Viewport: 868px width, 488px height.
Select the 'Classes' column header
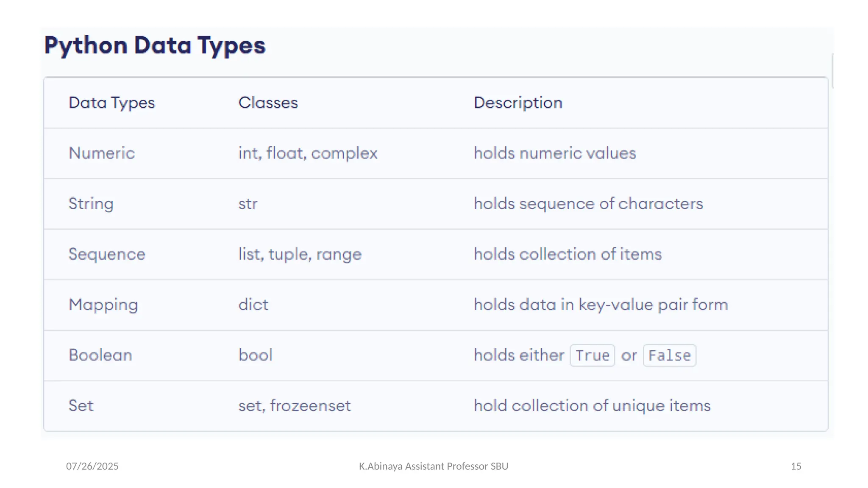[x=268, y=103]
